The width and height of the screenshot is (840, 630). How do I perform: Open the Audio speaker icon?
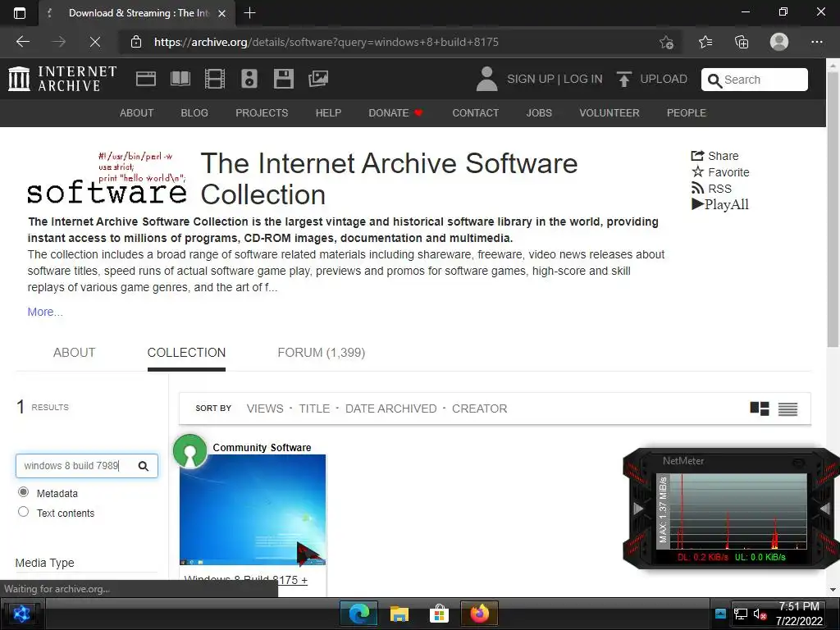pyautogui.click(x=249, y=79)
